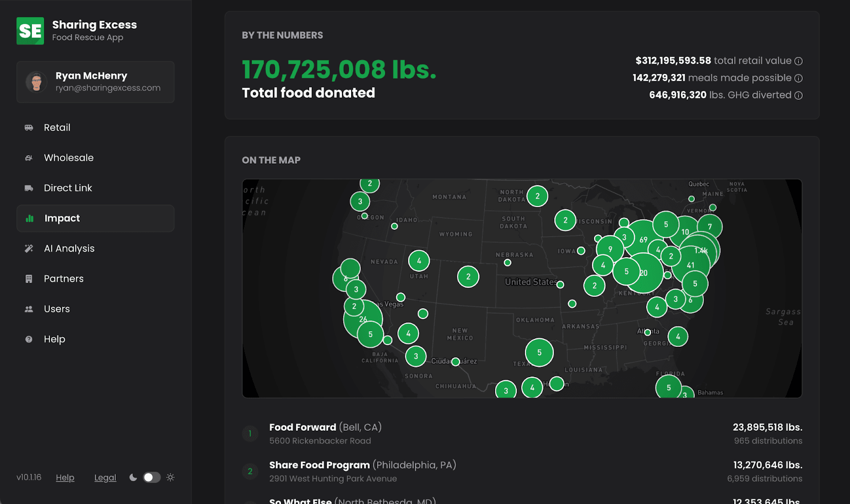Click info icon beside meals made possible
Image resolution: width=850 pixels, height=504 pixels.
click(798, 78)
